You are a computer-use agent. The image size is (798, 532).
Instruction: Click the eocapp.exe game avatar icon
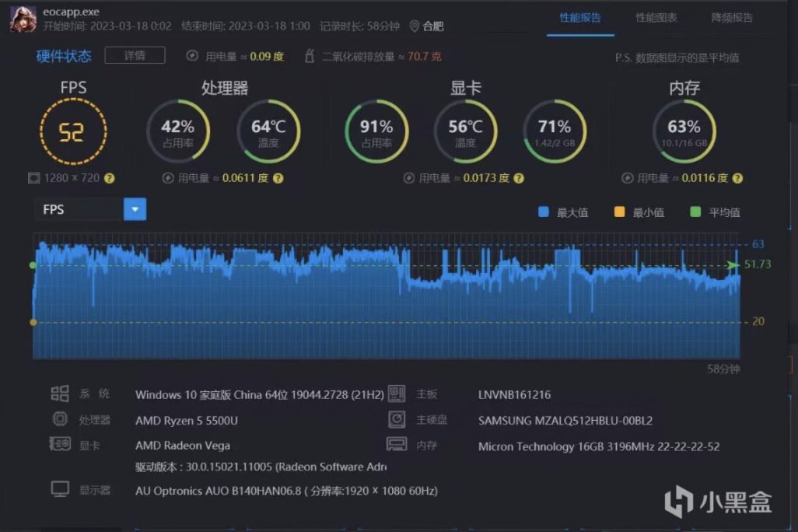click(23, 19)
